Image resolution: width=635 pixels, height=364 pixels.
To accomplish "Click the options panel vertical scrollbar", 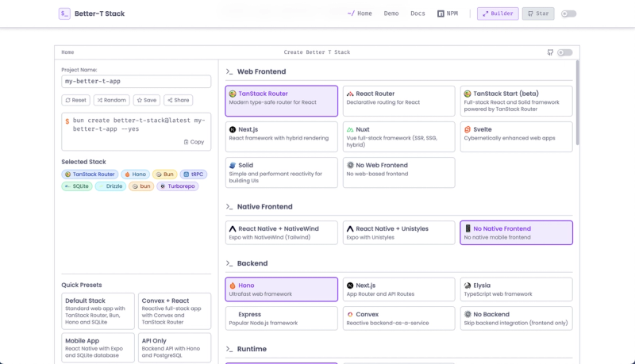I will [578, 103].
